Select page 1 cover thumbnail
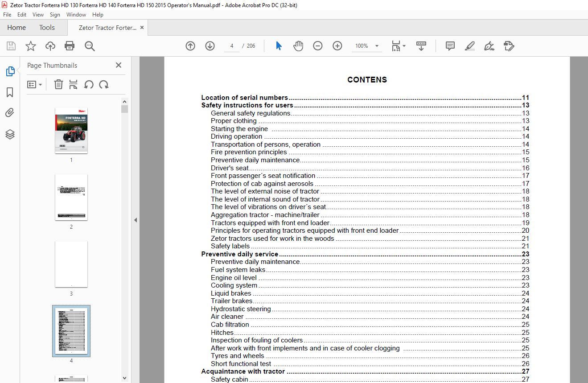The width and height of the screenshot is (588, 383). 71,130
